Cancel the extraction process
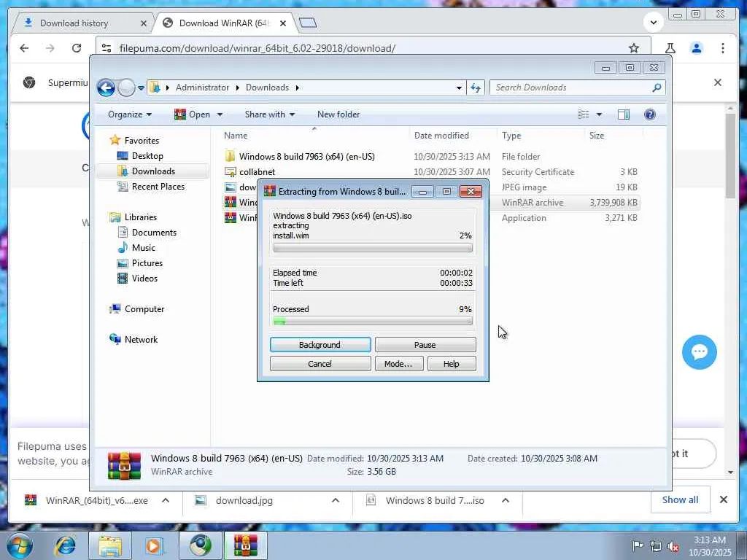This screenshot has height=560, width=747. point(320,363)
